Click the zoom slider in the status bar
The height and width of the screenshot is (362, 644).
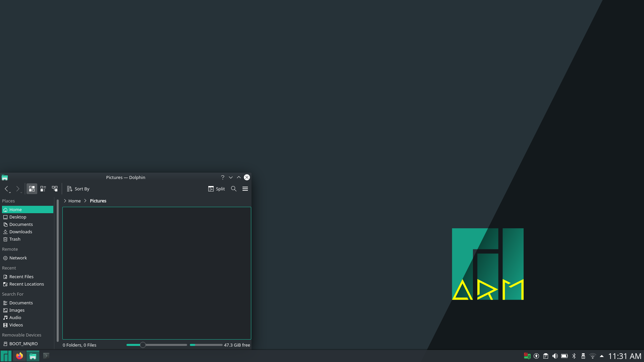[x=143, y=345]
